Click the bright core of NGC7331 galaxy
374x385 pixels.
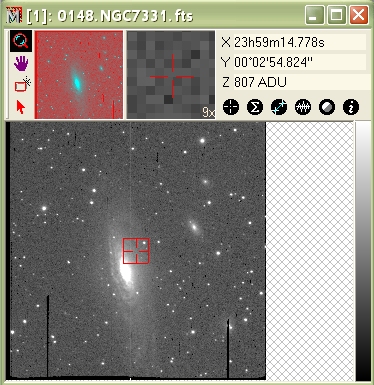coord(125,271)
